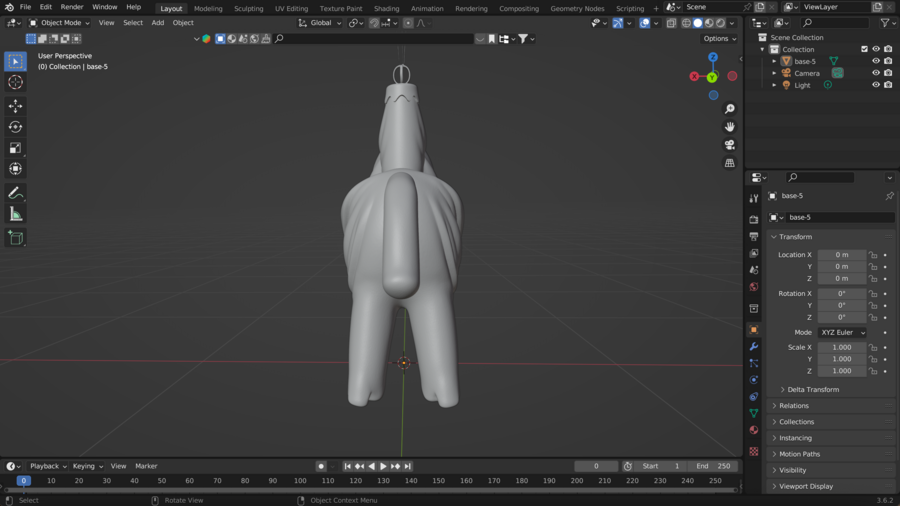Click the Location X value field
The width and height of the screenshot is (900, 506).
[x=841, y=255]
